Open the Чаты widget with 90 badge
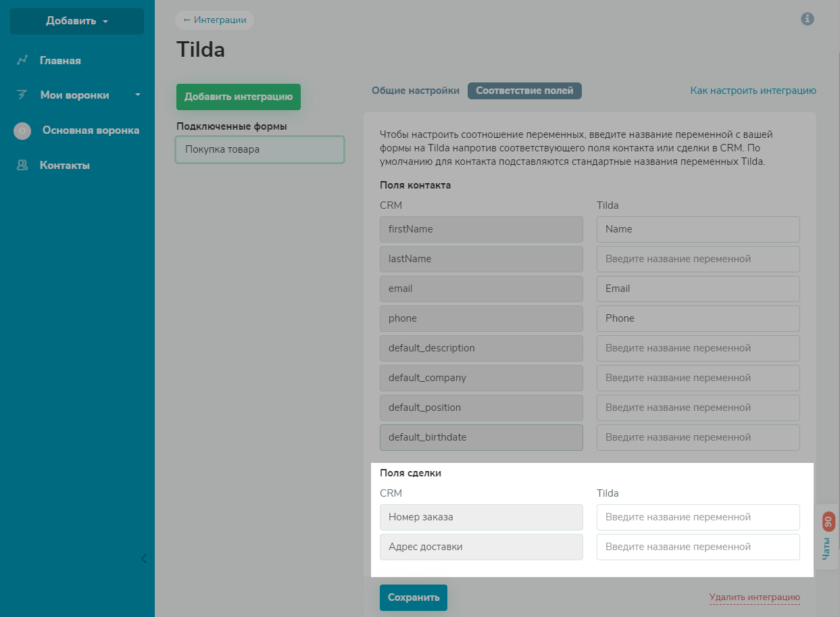The width and height of the screenshot is (840, 617). coord(828,537)
